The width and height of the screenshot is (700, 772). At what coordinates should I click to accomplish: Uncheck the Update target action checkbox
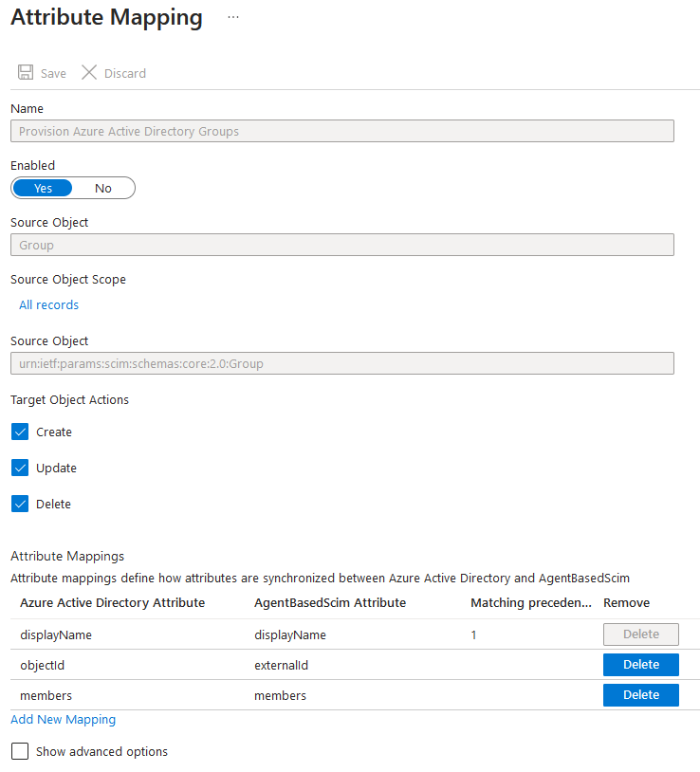tap(20, 468)
